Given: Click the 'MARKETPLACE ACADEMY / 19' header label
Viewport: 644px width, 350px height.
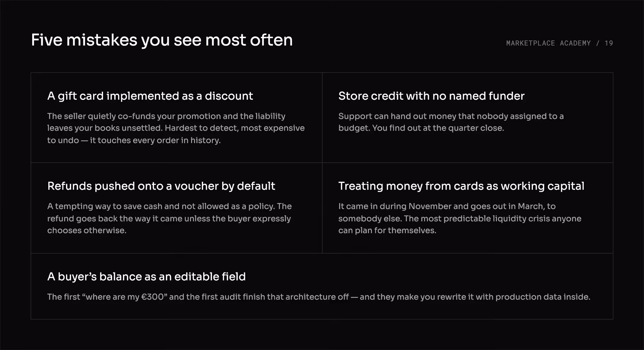Looking at the screenshot, I should (x=559, y=43).
